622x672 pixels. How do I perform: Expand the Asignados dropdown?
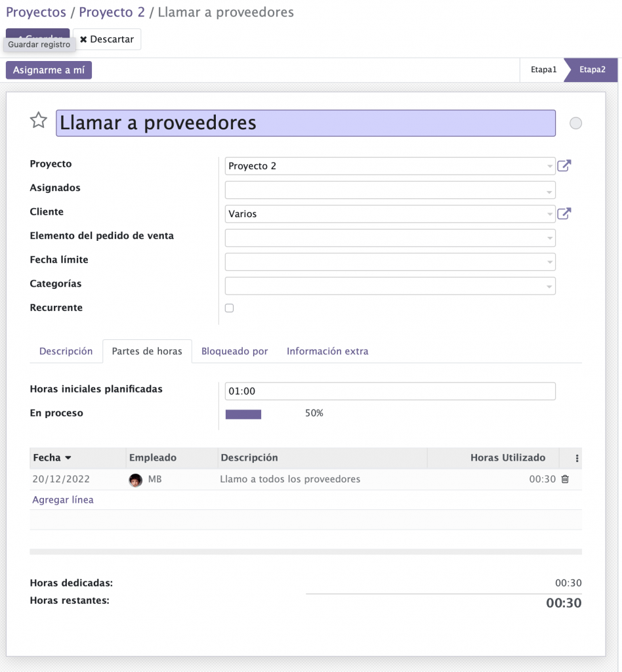coord(550,191)
